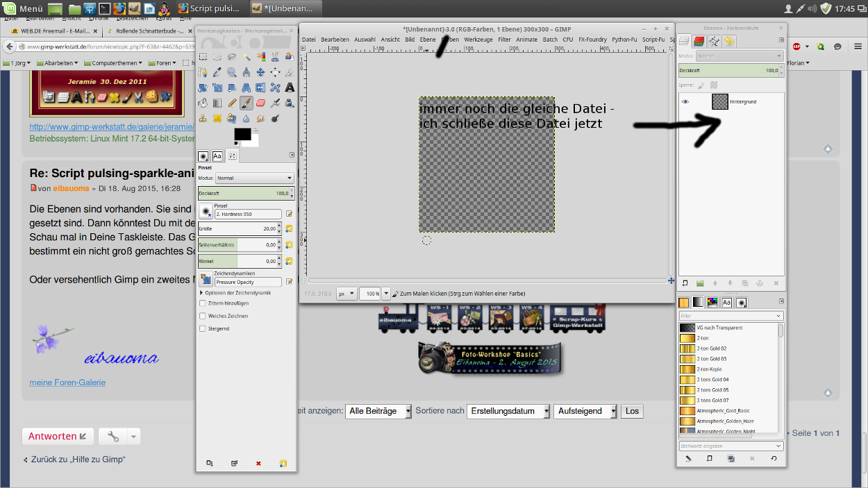Create a new layer group
868x488 pixels.
click(700, 283)
